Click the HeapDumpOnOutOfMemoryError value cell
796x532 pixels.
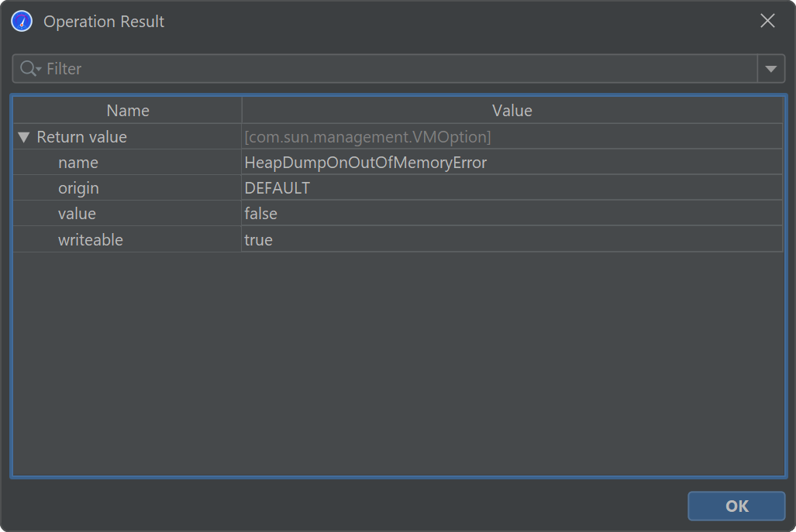coord(365,163)
